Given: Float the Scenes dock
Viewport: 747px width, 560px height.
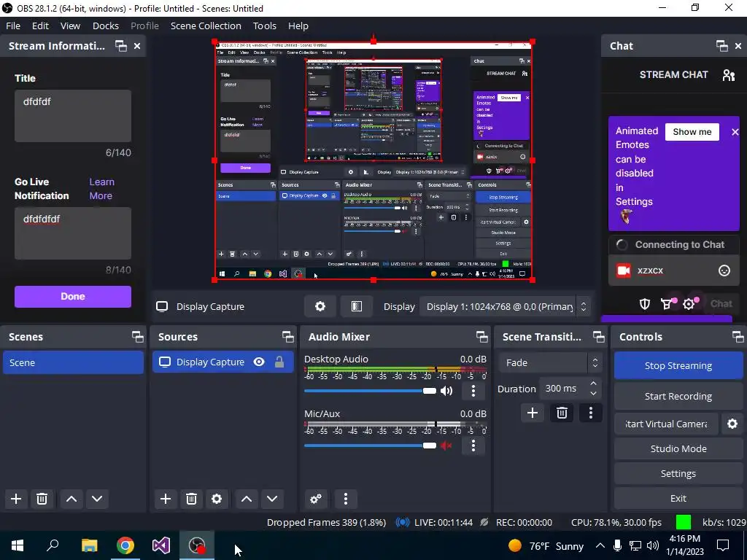Looking at the screenshot, I should pyautogui.click(x=138, y=337).
